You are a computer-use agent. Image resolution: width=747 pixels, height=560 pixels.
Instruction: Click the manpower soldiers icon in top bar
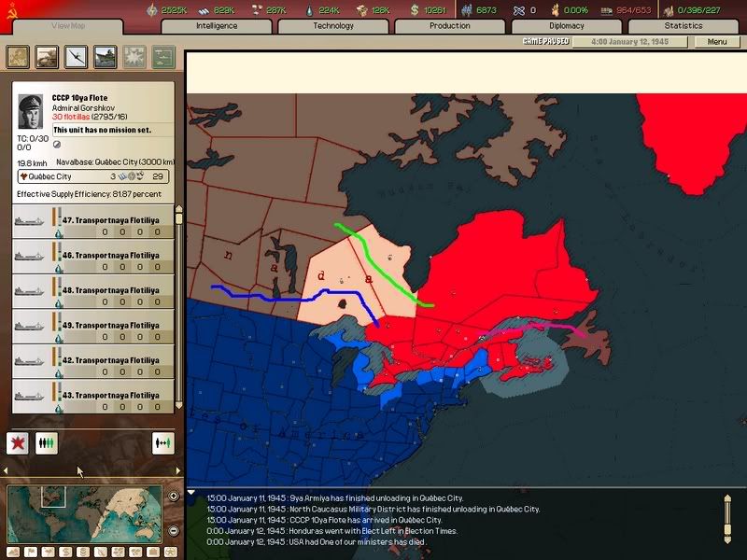[467, 10]
